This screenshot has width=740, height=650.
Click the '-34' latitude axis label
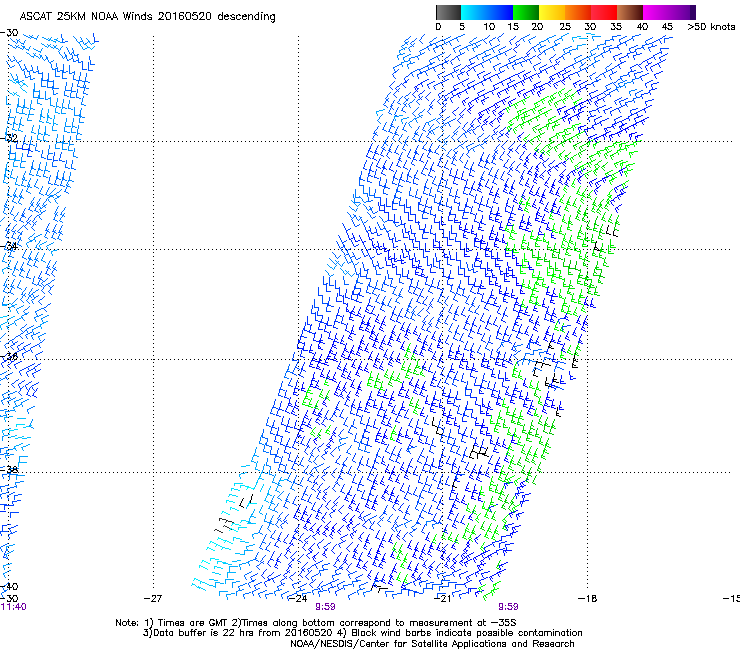9,246
